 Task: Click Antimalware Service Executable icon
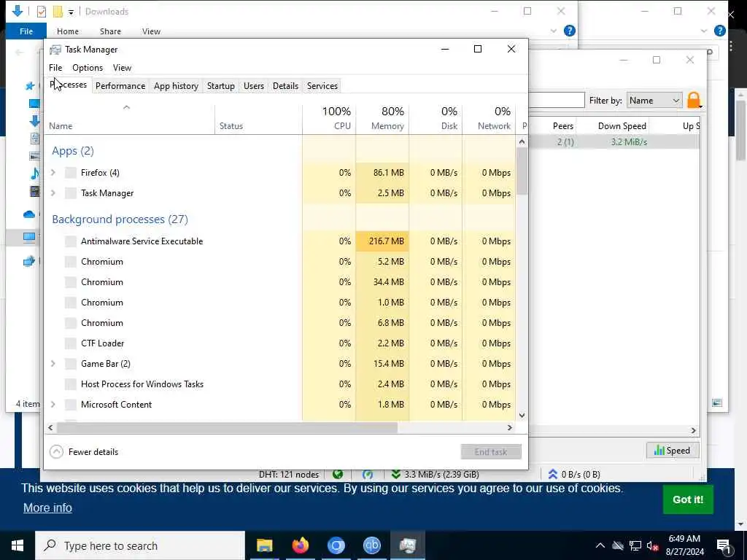(71, 241)
